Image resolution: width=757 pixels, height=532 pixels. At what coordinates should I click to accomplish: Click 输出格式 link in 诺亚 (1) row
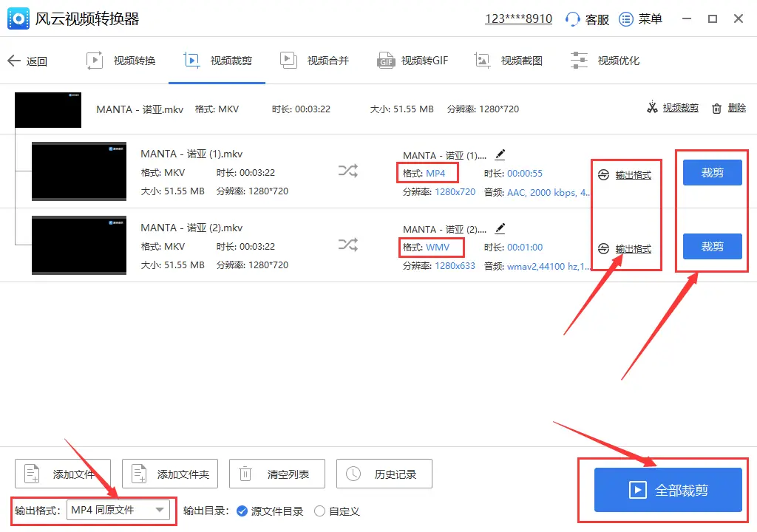pyautogui.click(x=634, y=175)
